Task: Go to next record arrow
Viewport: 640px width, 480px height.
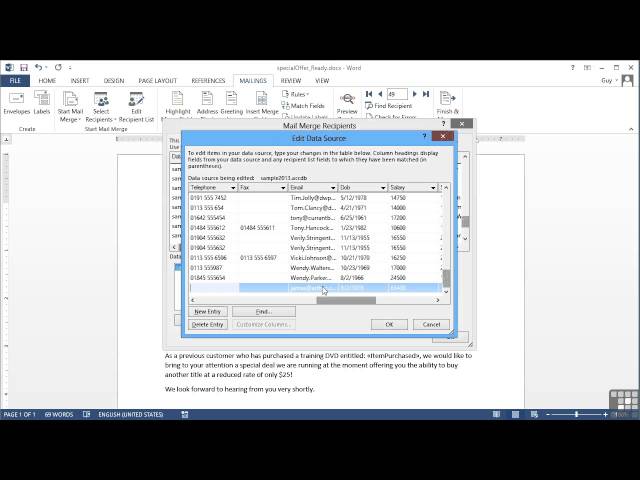Action: point(415,94)
